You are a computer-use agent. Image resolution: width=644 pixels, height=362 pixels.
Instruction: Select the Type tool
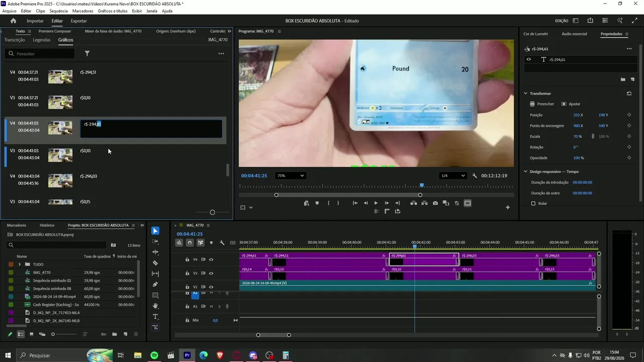click(x=155, y=317)
